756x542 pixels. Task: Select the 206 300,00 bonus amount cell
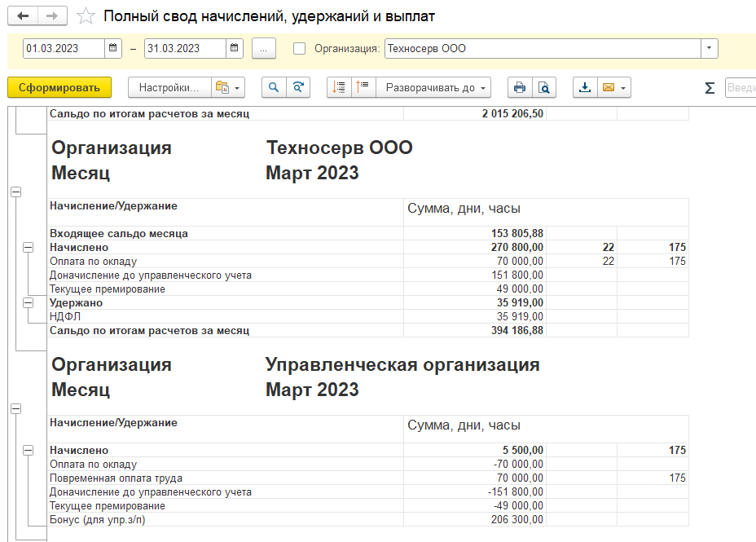475,520
